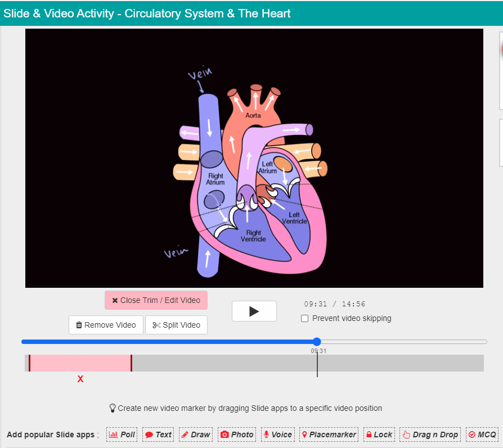
Task: Add the Draw slide app
Action: point(196,435)
